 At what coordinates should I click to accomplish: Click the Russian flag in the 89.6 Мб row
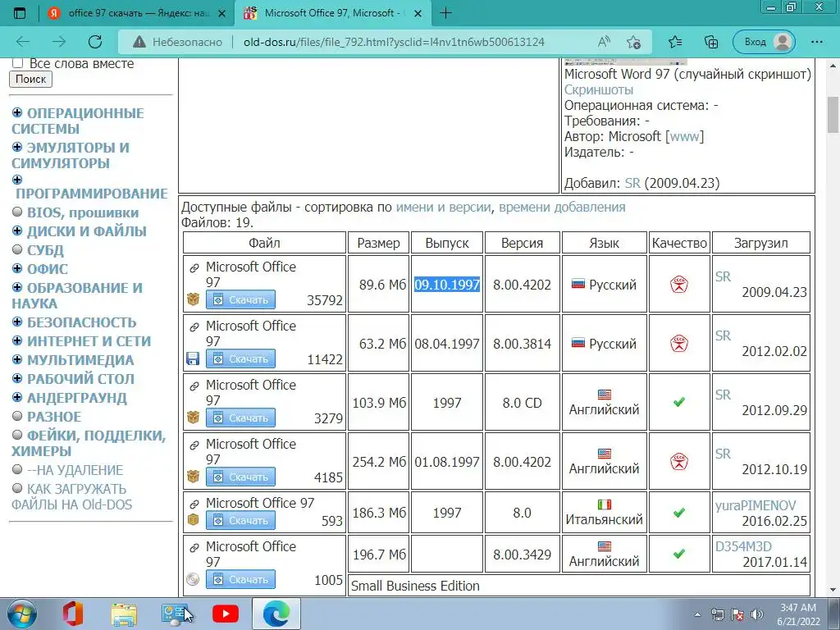578,284
